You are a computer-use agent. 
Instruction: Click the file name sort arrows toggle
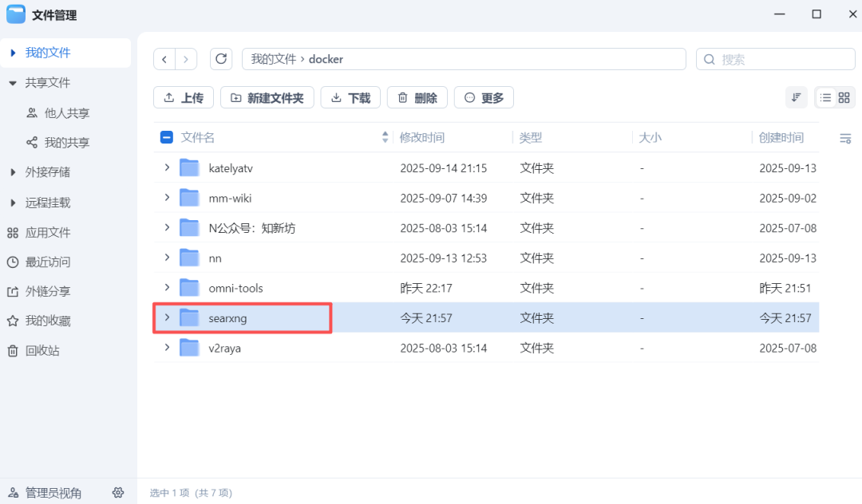tap(385, 136)
